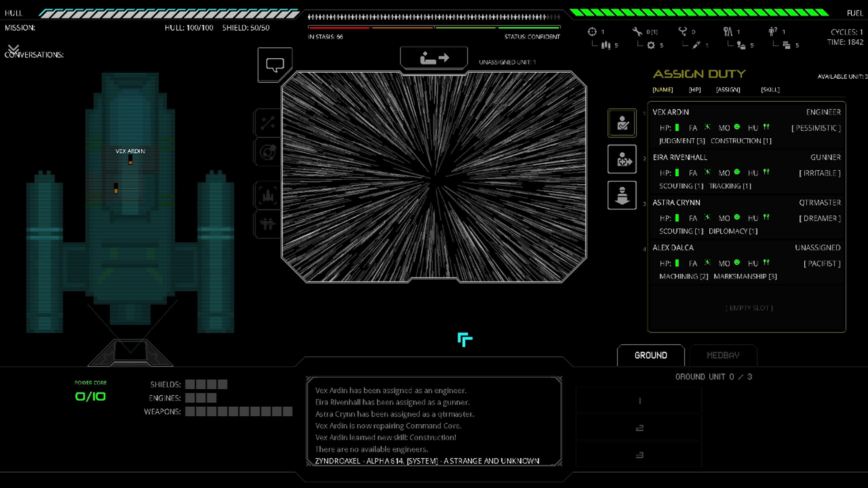Select unassigned crew member Alex Dalca
Viewport: 868px width, 488px height.
[746, 262]
